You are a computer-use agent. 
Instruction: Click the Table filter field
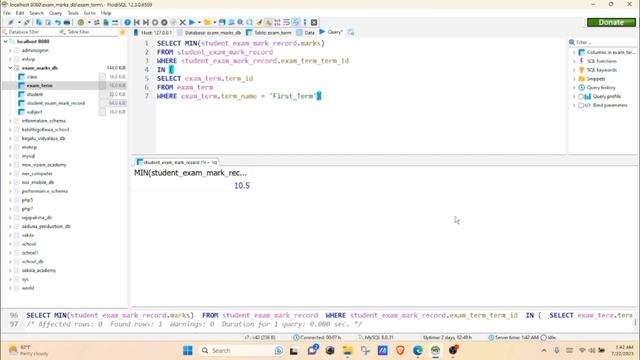(x=88, y=32)
